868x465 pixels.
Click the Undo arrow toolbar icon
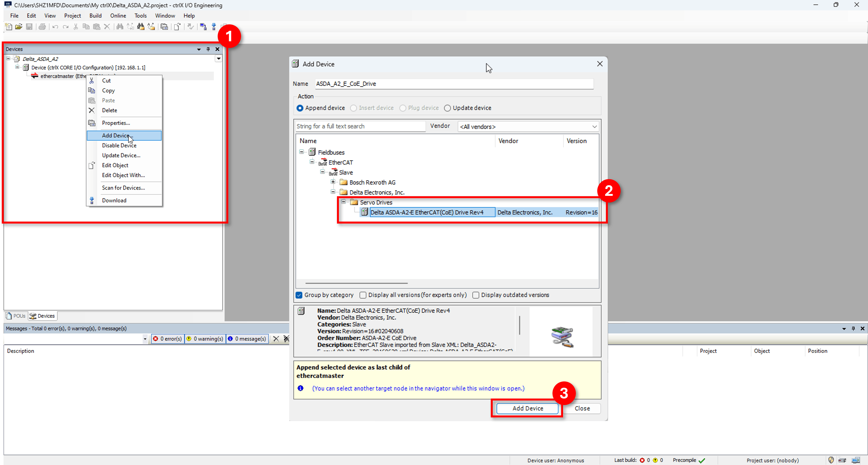[x=55, y=27]
